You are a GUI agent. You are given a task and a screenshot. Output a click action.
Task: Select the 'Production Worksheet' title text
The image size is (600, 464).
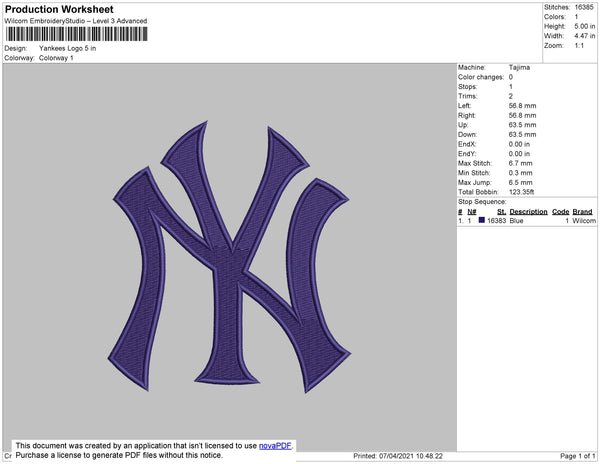coord(59,10)
